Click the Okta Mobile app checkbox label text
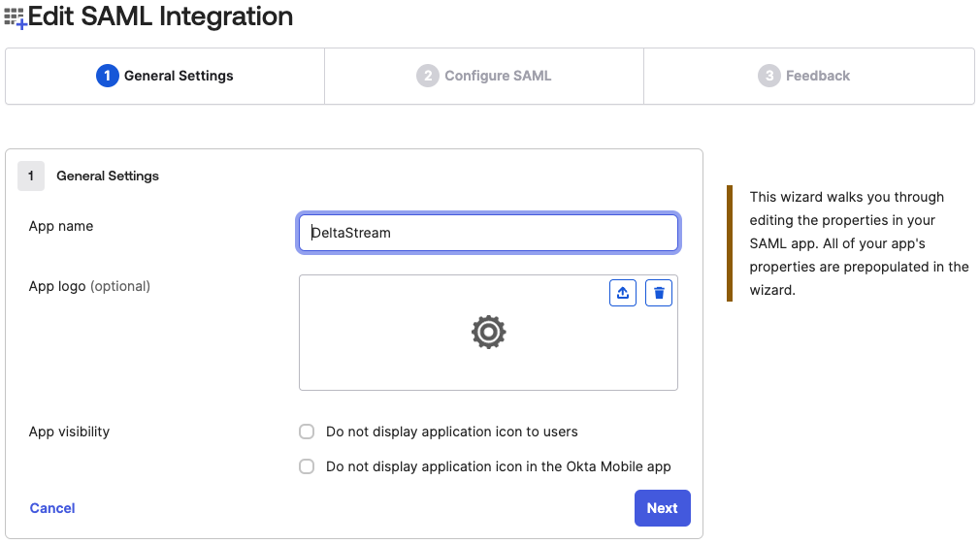Image resolution: width=980 pixels, height=544 pixels. 498,466
